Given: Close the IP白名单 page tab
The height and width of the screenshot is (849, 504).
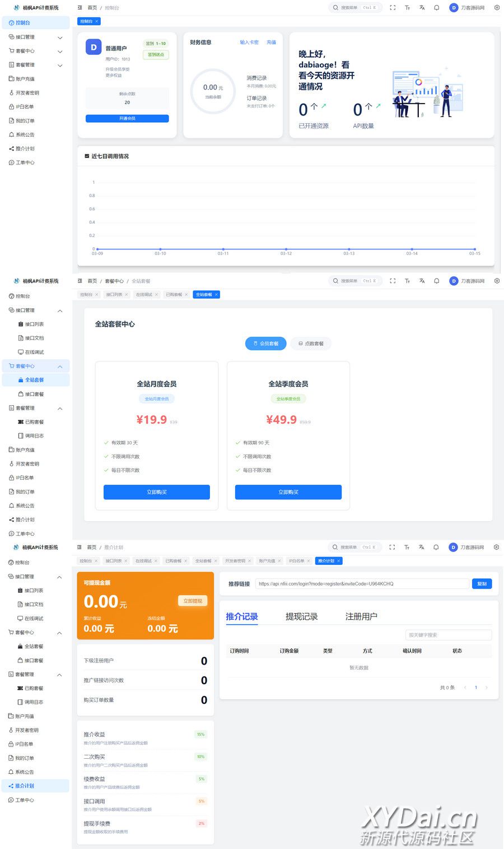Looking at the screenshot, I should click(x=309, y=561).
